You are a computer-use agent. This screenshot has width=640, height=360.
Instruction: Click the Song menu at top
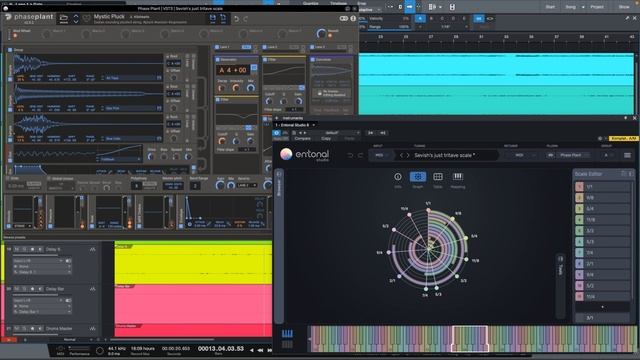pyautogui.click(x=570, y=7)
